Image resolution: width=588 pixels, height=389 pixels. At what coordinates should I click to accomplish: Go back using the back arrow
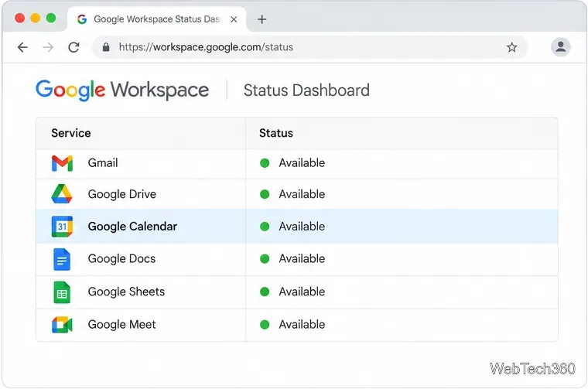tap(23, 47)
